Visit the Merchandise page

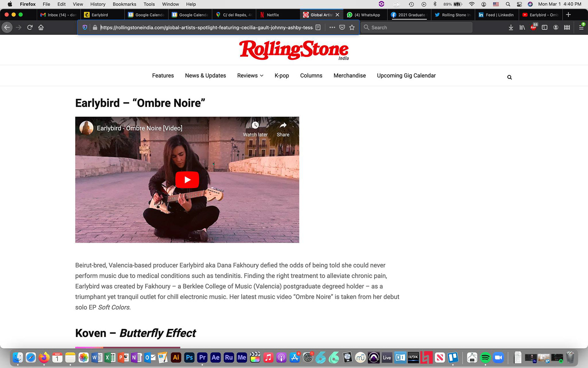point(350,75)
